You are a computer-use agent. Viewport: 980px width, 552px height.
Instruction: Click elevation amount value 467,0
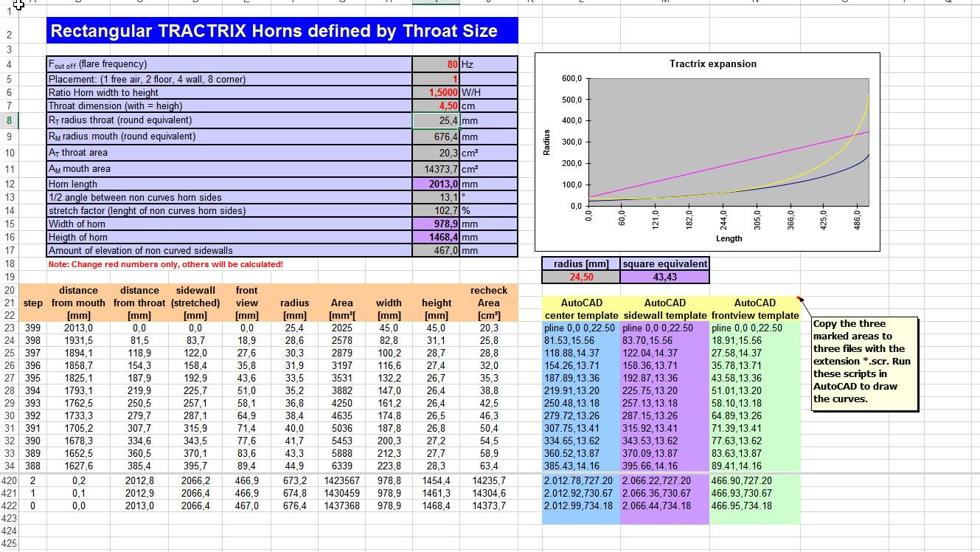(x=437, y=250)
